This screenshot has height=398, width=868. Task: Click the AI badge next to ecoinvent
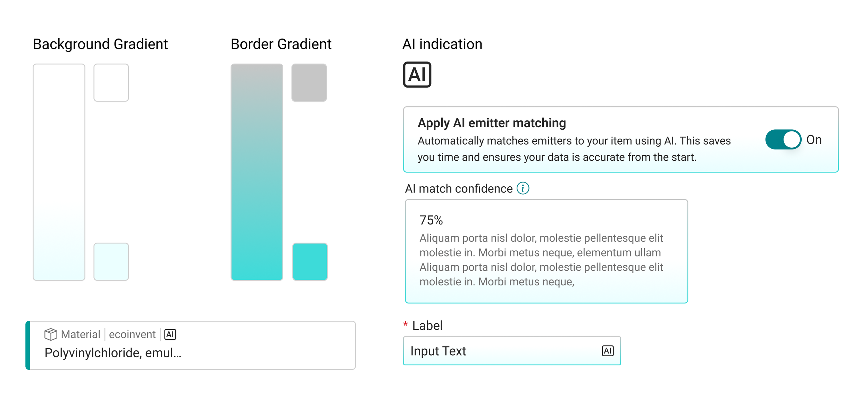click(x=170, y=334)
